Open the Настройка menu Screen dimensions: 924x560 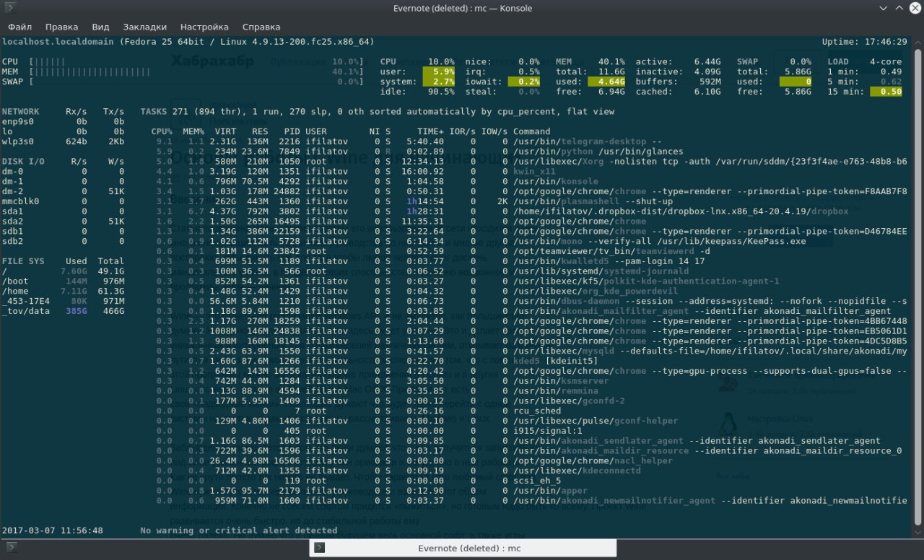[204, 27]
